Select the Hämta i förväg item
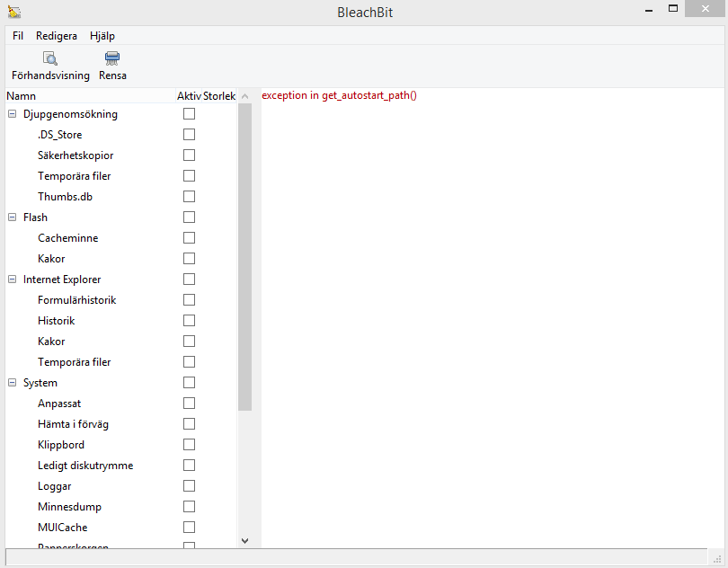 coord(73,424)
